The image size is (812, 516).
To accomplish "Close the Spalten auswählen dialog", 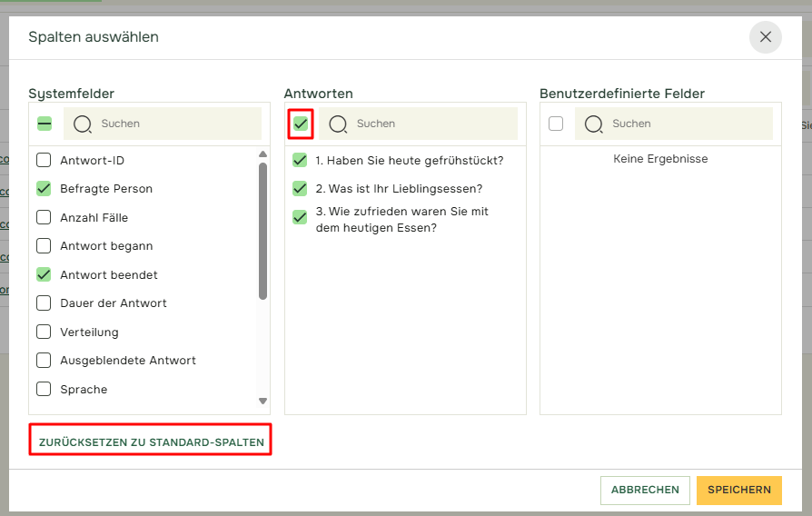I will [765, 37].
